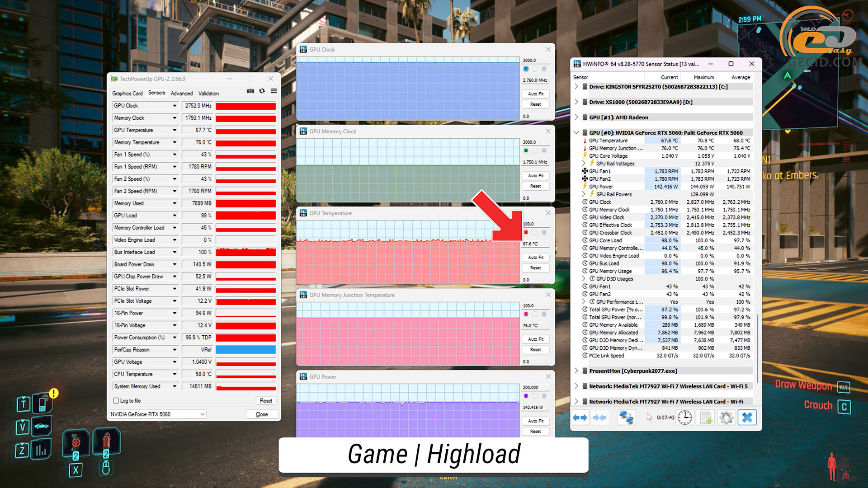
Task: Click HWiNFO window title bar icon
Action: (577, 64)
